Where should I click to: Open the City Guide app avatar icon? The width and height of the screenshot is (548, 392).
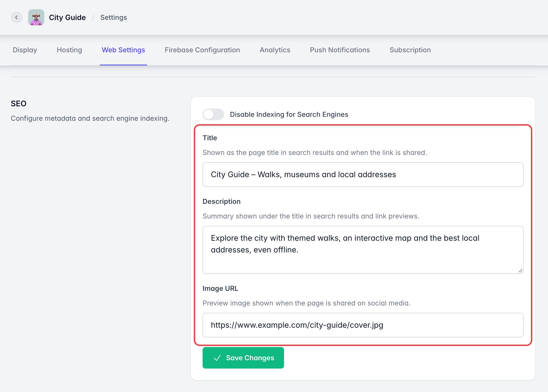coord(36,17)
